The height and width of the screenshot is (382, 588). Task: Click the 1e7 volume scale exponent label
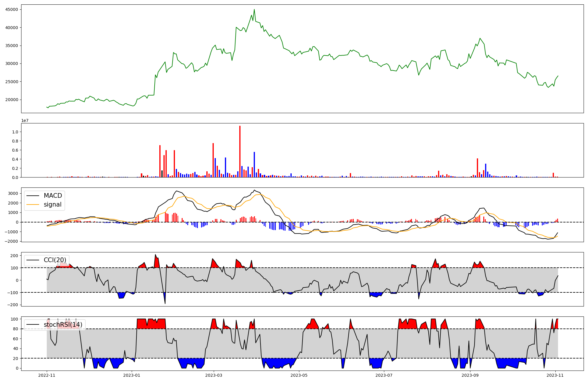[x=25, y=120]
